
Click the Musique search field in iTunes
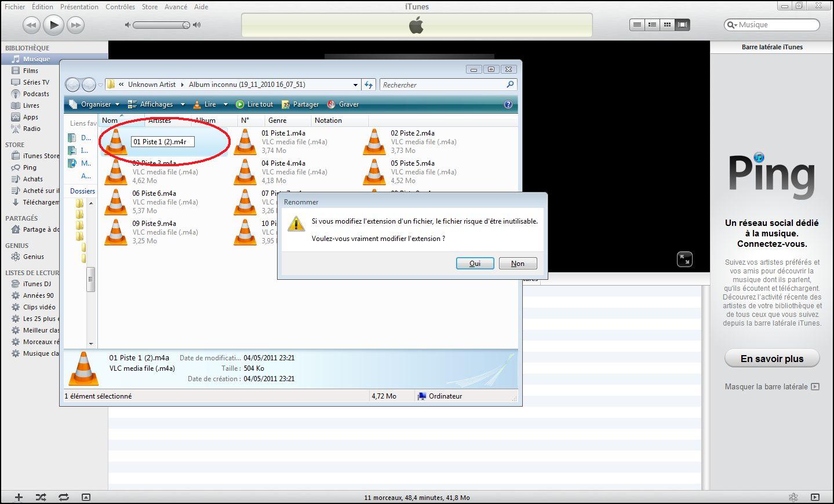(772, 25)
